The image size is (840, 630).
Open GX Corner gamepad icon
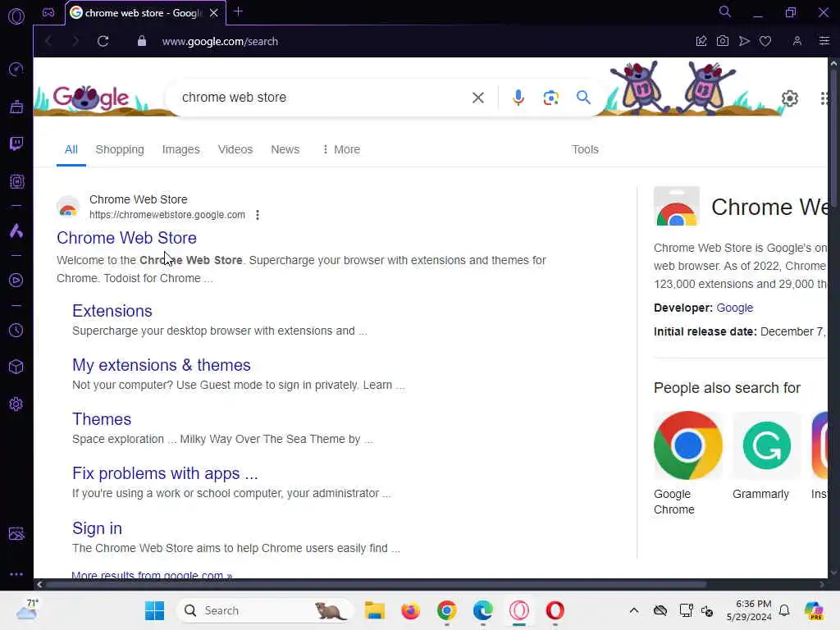48,12
